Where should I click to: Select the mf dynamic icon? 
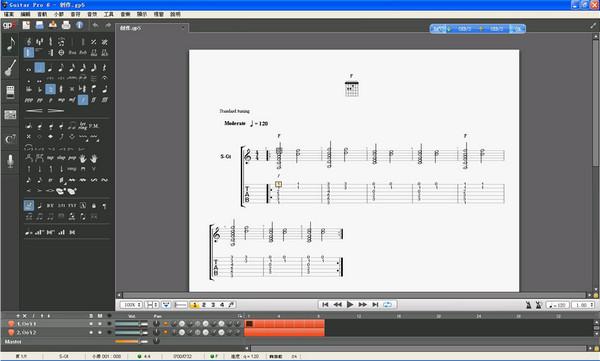72,100
